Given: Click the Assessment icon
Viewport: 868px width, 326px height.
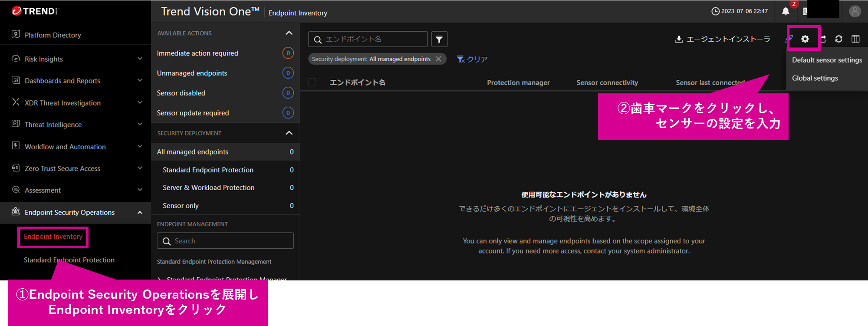Looking at the screenshot, I should tap(16, 190).
